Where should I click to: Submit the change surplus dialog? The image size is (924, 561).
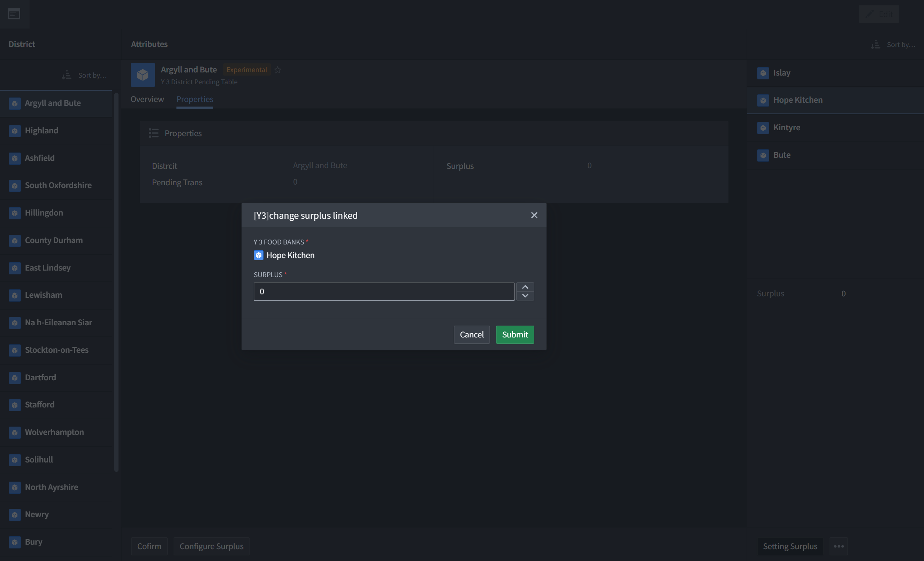pos(514,334)
